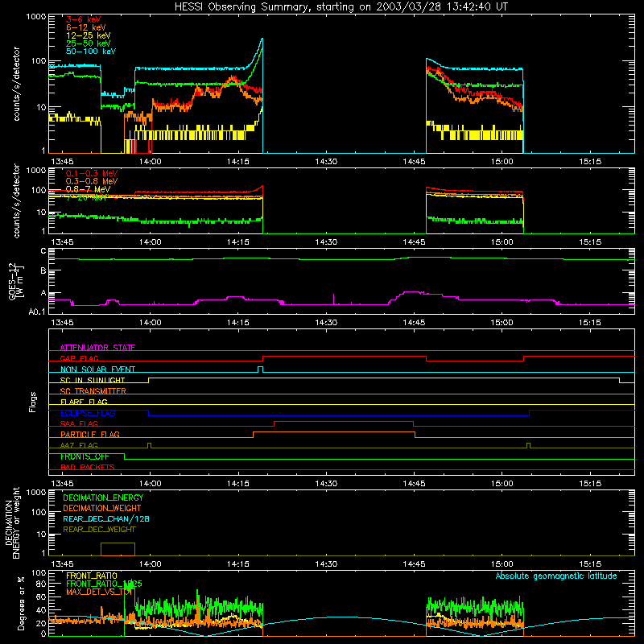Viewport: 644px width, 644px height.
Task: Click the 0.3-0.8 MeV legend entry
Action: [x=92, y=181]
